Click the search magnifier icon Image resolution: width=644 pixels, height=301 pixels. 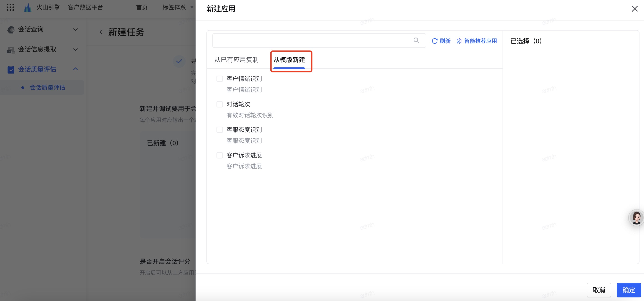(x=416, y=41)
